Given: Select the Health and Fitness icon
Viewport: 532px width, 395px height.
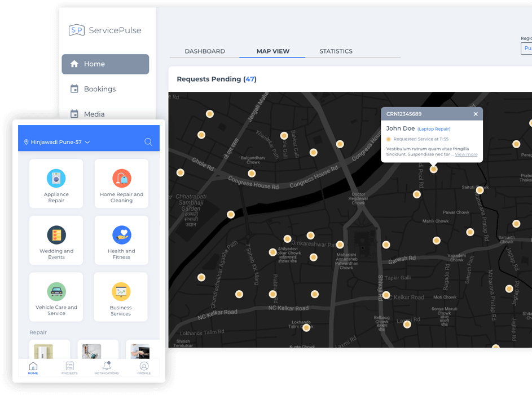Looking at the screenshot, I should (x=121, y=235).
